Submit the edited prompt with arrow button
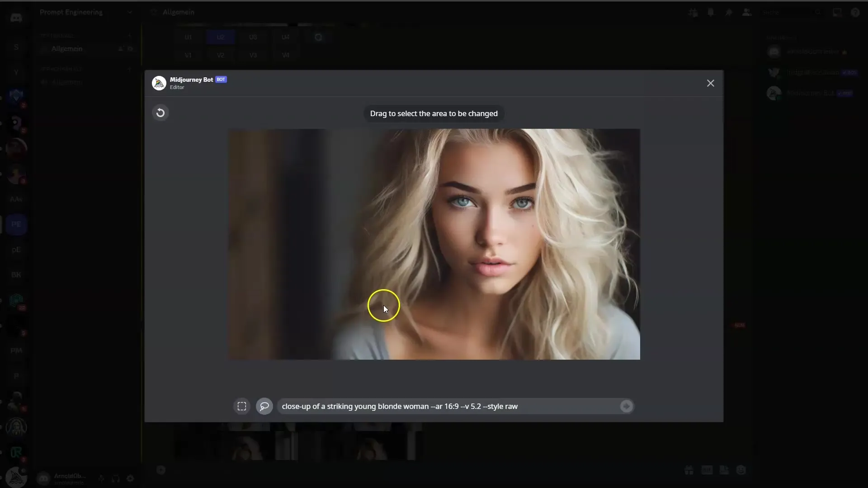This screenshot has width=868, height=488. coord(626,406)
